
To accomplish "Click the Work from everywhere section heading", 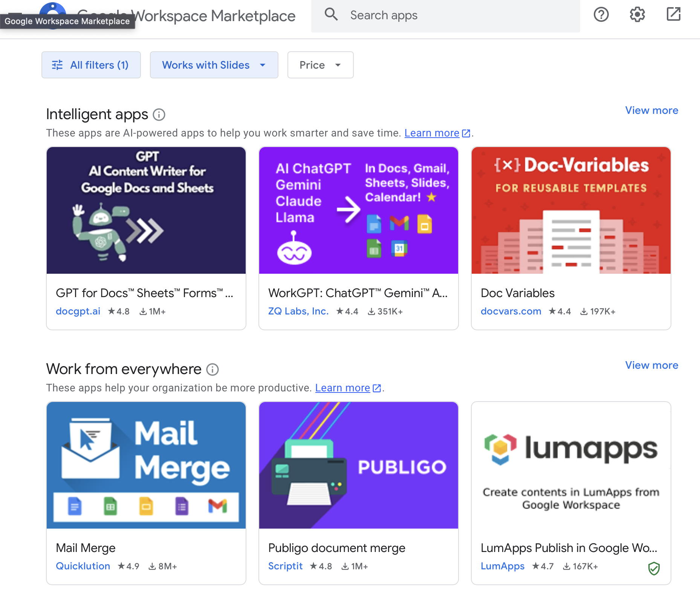I will point(124,369).
